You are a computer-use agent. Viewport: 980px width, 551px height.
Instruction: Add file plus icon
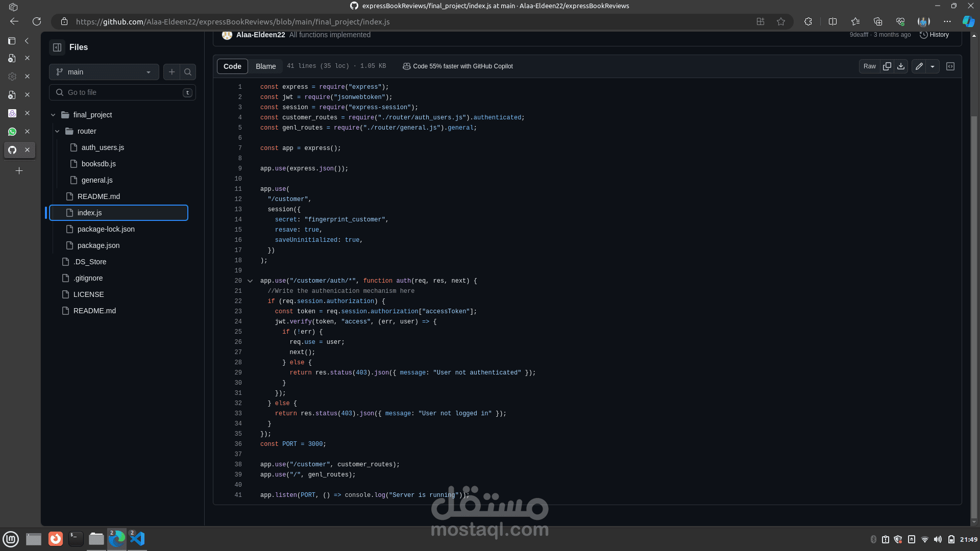pyautogui.click(x=172, y=72)
